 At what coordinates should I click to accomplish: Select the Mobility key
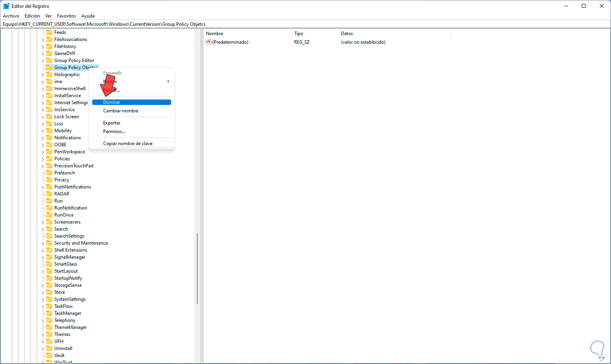(63, 131)
